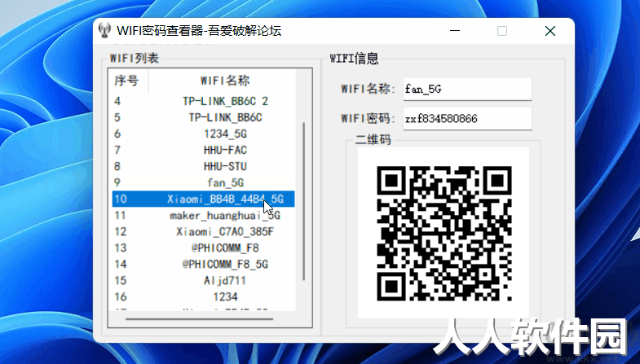Close the WIFI密码查看器 window
Screen dimensions: 640x364
click(550, 31)
